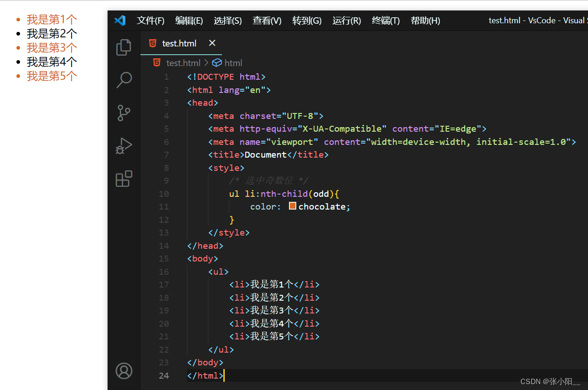Image resolution: width=588 pixels, height=390 pixels.
Task: Close the test.html editor tab
Action: (212, 43)
